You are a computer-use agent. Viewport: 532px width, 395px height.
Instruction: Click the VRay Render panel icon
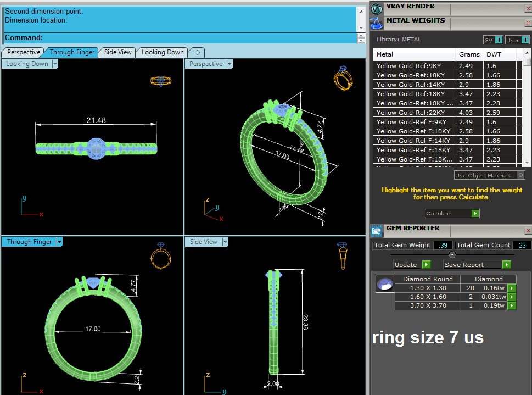pos(377,8)
